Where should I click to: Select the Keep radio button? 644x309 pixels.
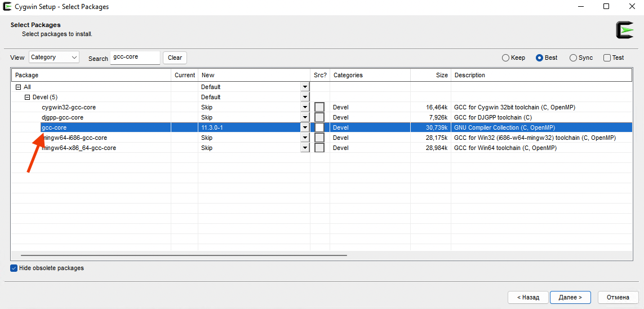click(505, 58)
